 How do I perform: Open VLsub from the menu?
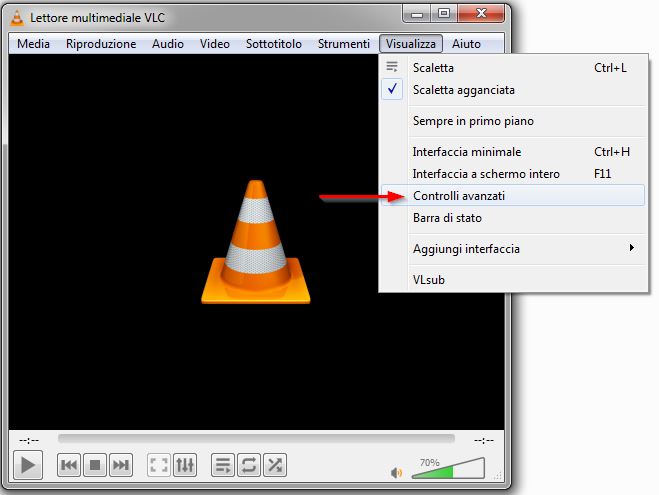pos(513,279)
